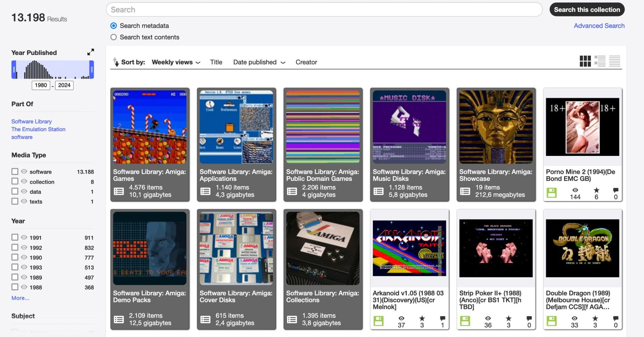This screenshot has height=337, width=644.
Task: Click the Search this collection button
Action: point(587,9)
